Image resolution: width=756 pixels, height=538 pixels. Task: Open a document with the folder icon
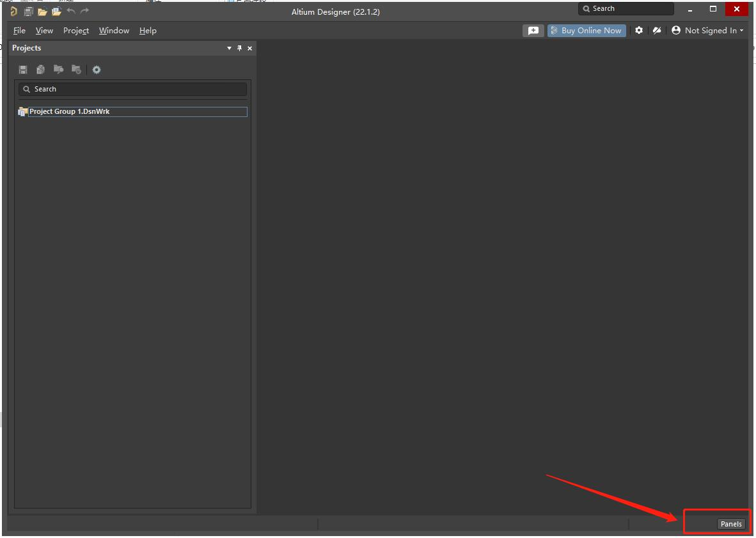coord(42,12)
